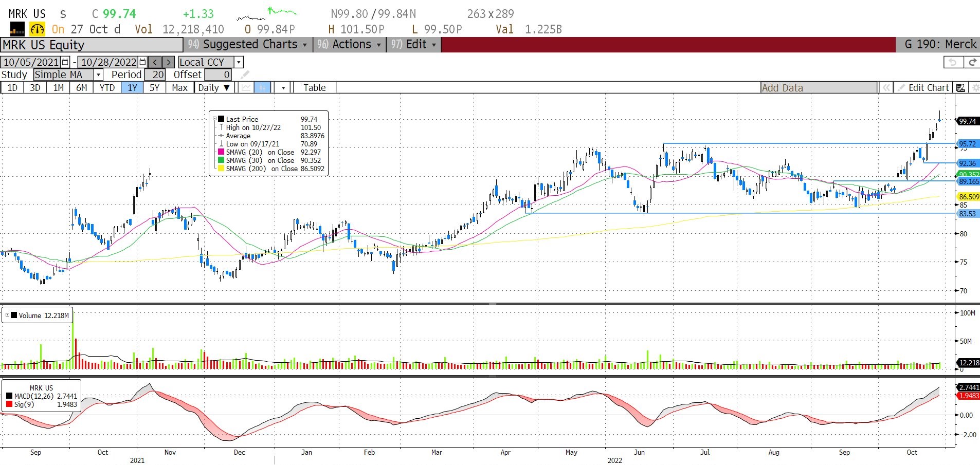Click the Last Price black swatch
Screen dimensions: 980x465
tap(222, 119)
